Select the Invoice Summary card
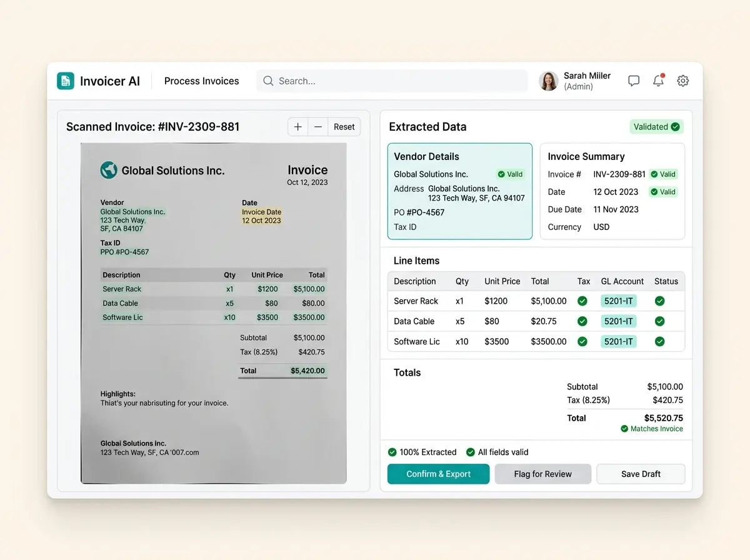The image size is (750, 560). (x=612, y=191)
